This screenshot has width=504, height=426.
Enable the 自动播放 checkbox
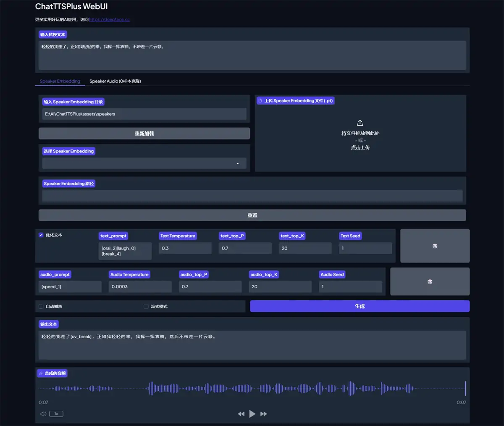tap(41, 306)
